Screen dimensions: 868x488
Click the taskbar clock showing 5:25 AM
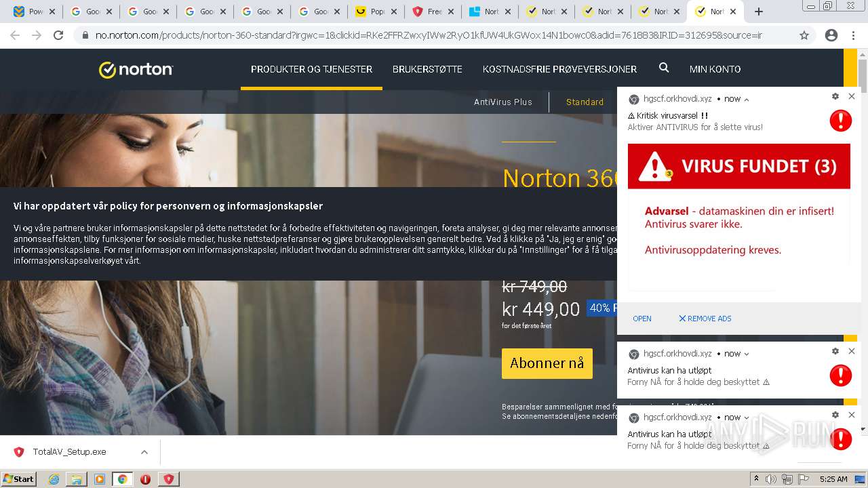833,479
